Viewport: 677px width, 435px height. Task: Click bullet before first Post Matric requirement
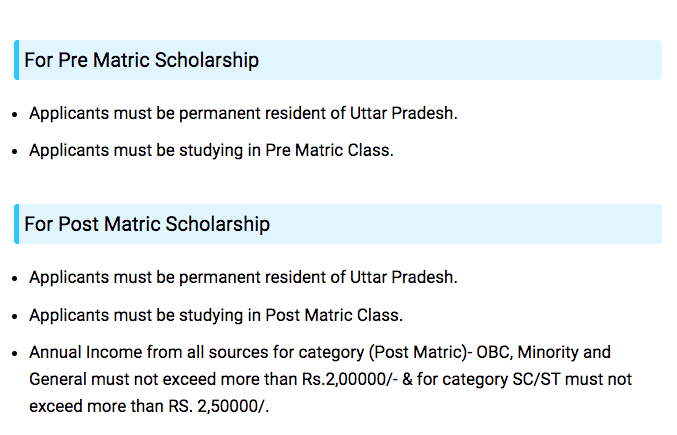tap(14, 278)
